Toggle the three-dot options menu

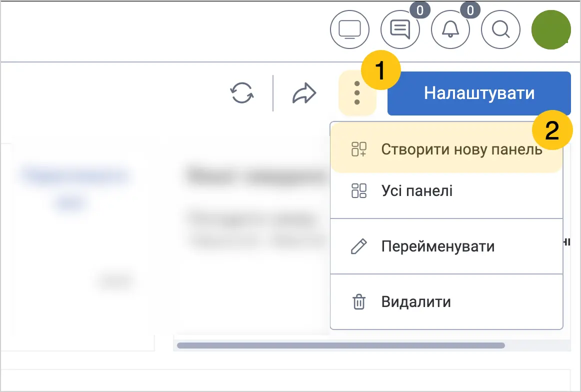coord(357,92)
